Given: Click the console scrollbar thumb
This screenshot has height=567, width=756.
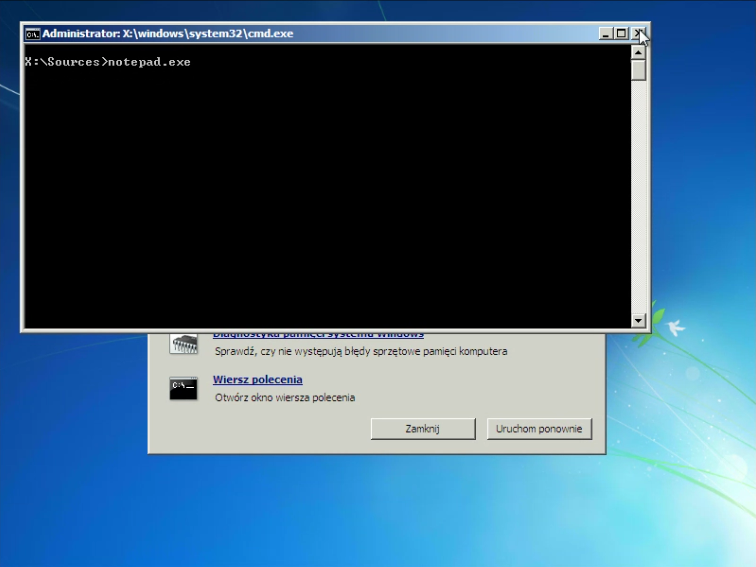Looking at the screenshot, I should (x=638, y=70).
